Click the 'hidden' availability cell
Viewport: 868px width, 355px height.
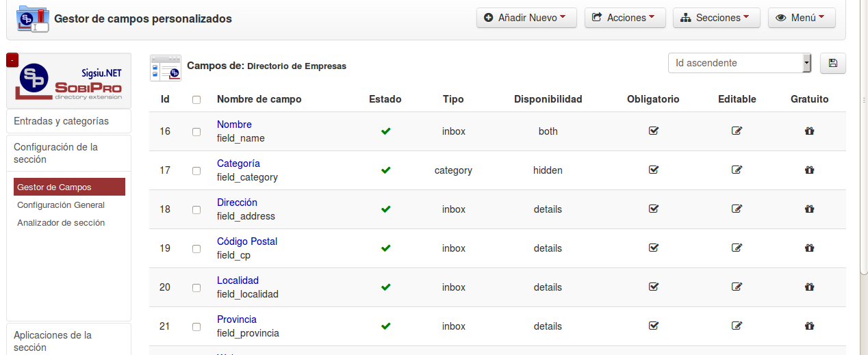[548, 170]
